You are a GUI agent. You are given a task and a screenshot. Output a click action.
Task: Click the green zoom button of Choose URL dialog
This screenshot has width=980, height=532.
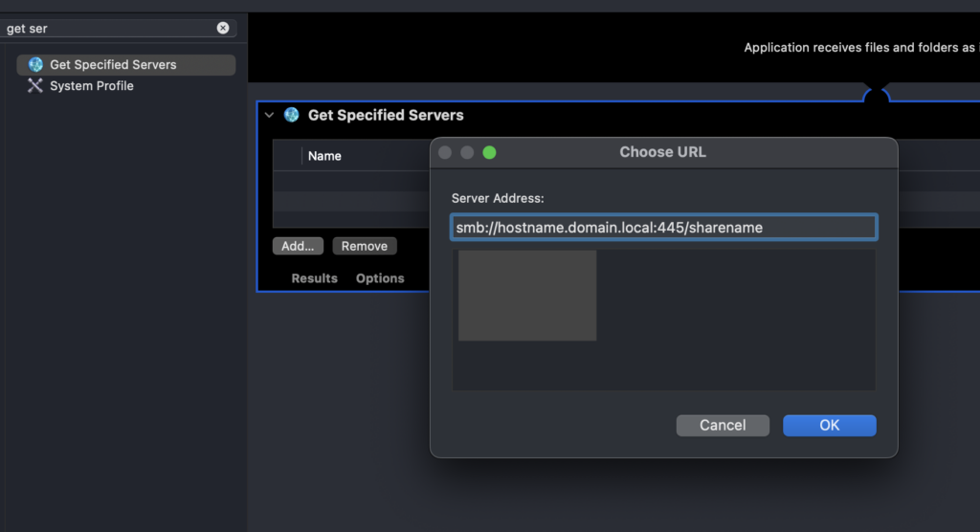pos(489,152)
